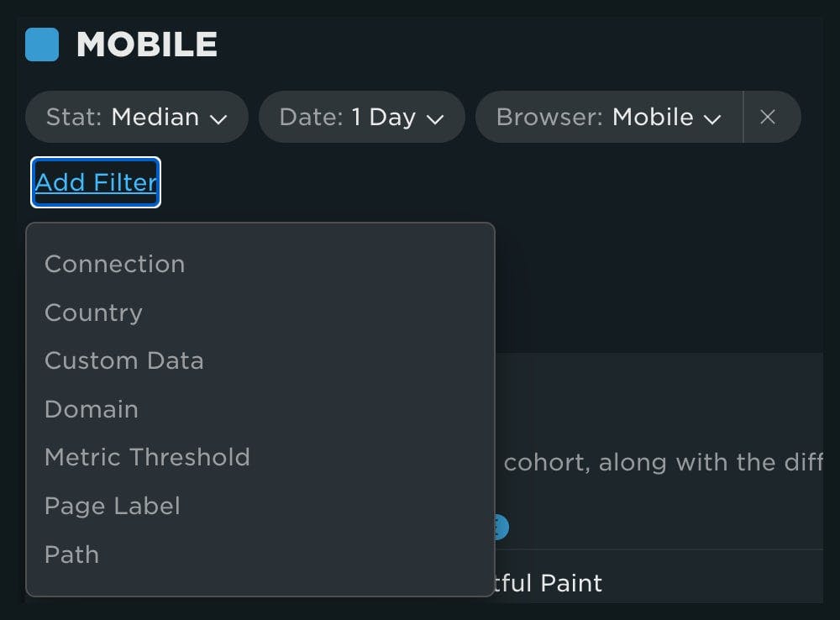Select Custom Data filter option

[123, 360]
